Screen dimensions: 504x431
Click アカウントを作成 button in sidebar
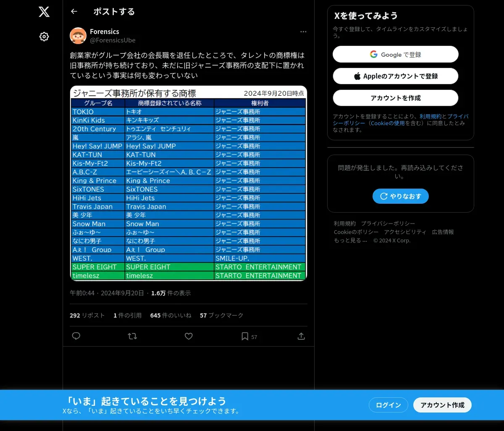click(x=396, y=98)
